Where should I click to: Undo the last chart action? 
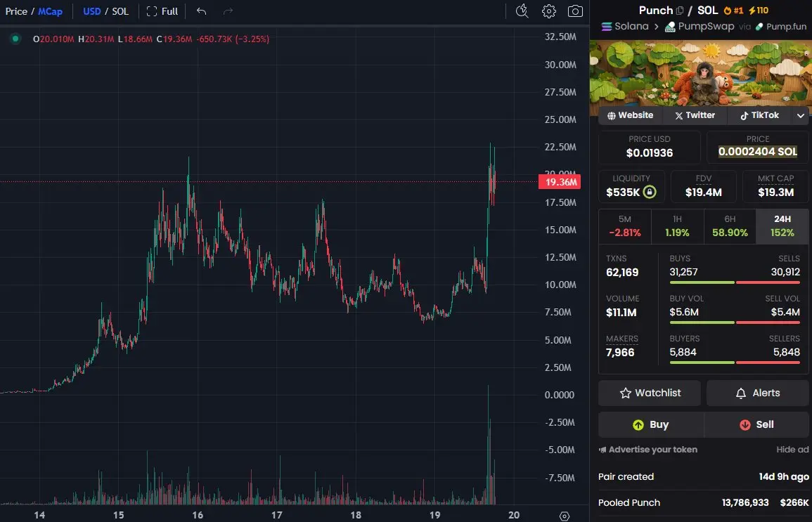(x=202, y=11)
